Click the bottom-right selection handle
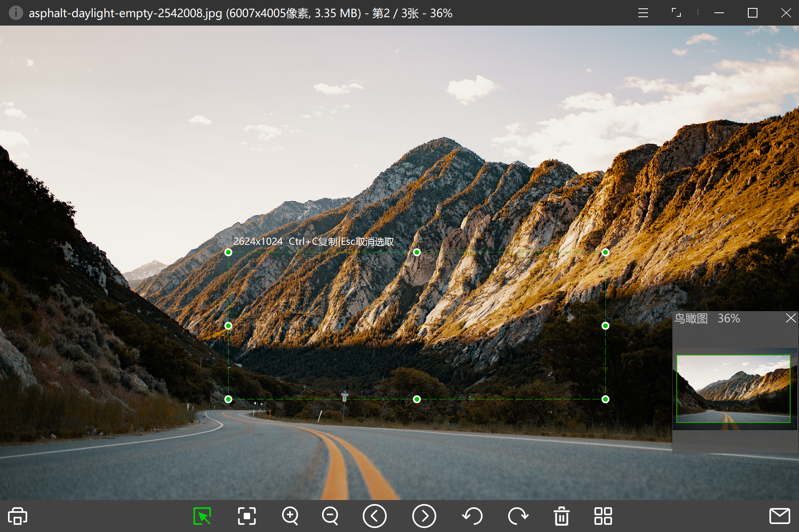The width and height of the screenshot is (799, 532). [x=605, y=399]
